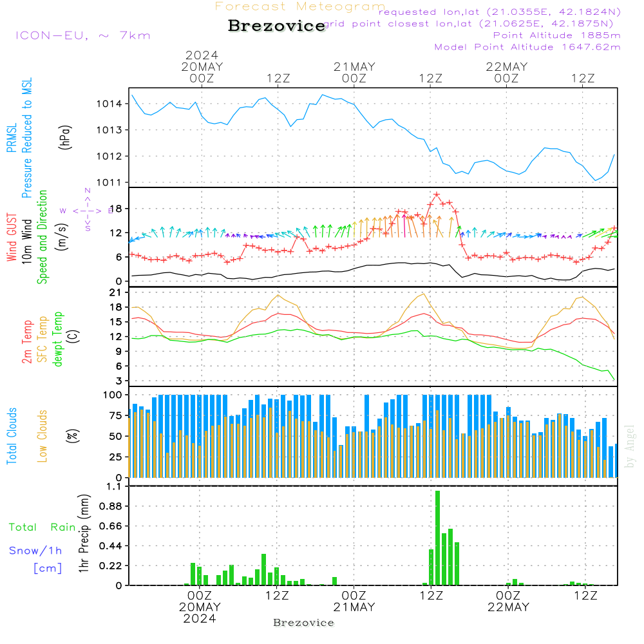Click the '100' cloud percent tick
Image resolution: width=644 pixels, height=644 pixels.
tap(113, 395)
